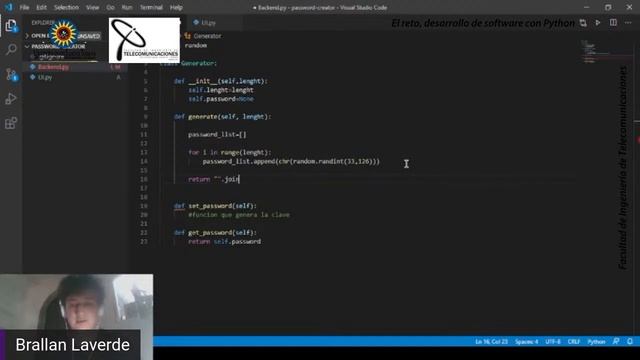Open the Search view in activity bar
Screen dimensions: 640x360
coord(11,50)
